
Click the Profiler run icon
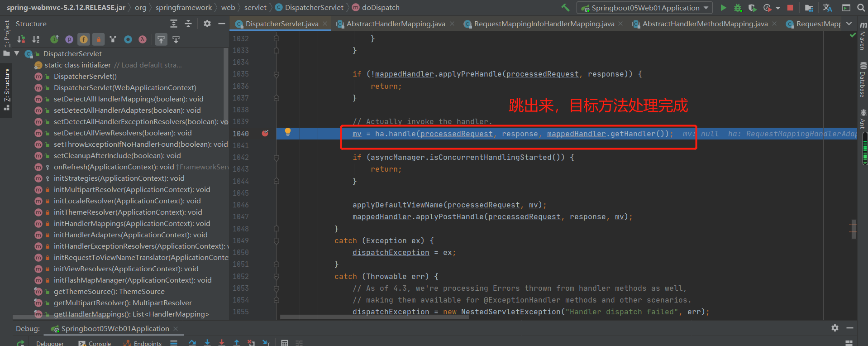tap(767, 8)
